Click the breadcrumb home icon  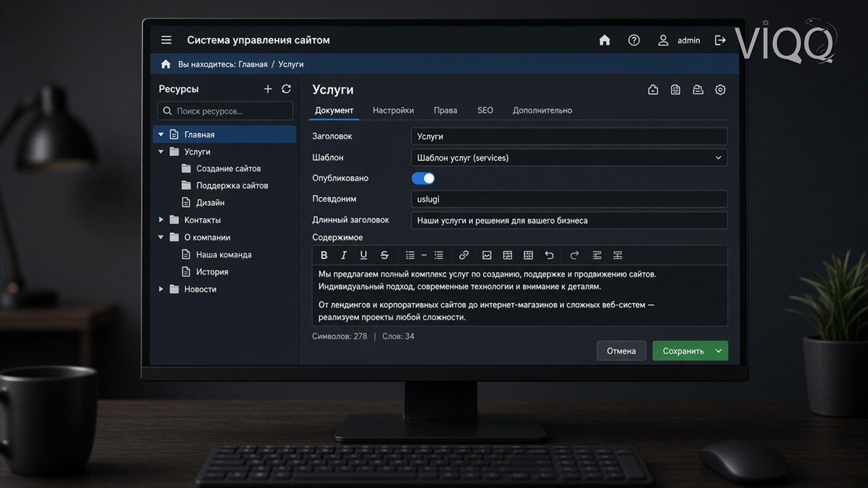166,64
